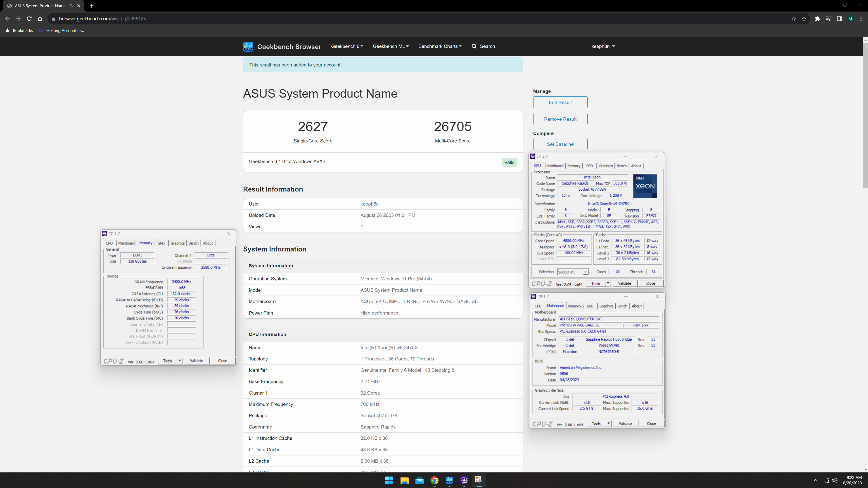Open About tab in Memory CPU-Z window
868x488 pixels.
pyautogui.click(x=208, y=243)
